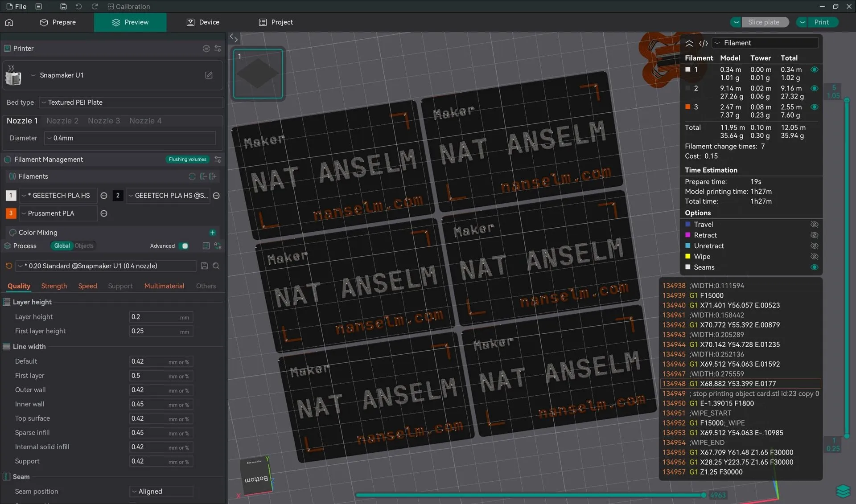Reset the process preset with orange undo icon
Screen dimensions: 856x504
[x=9, y=266]
